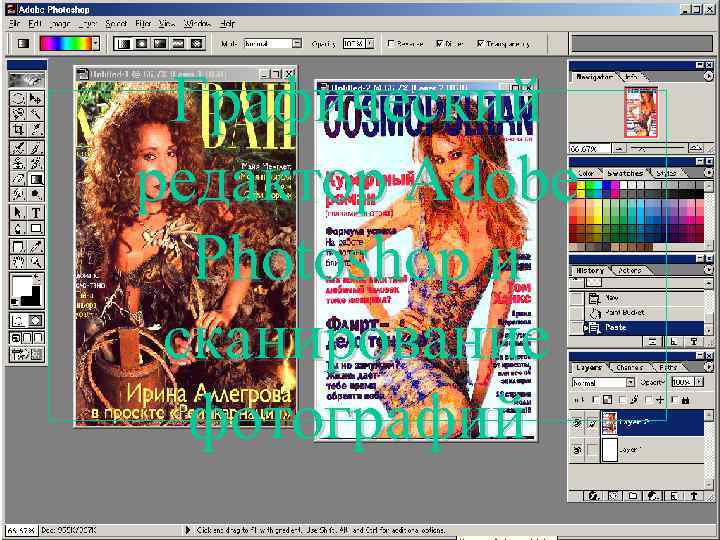
Task: Toggle the Transparency checkbox
Action: click(480, 44)
